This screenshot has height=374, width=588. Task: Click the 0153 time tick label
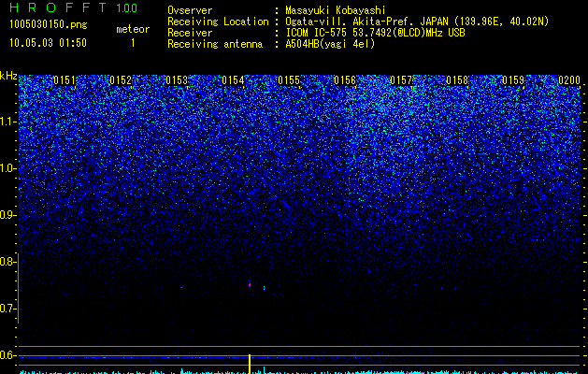[177, 80]
